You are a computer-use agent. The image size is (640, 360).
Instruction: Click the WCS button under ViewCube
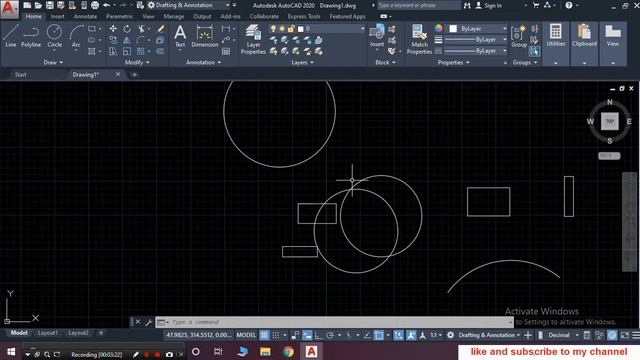[609, 156]
